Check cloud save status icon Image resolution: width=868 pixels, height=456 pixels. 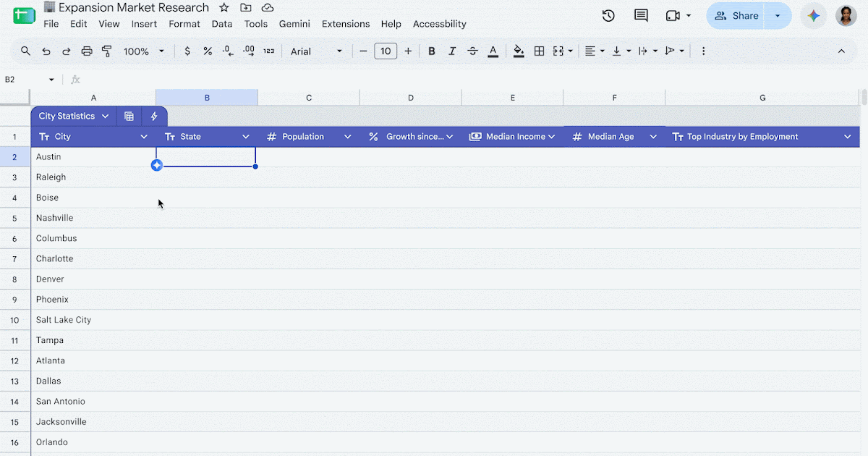[268, 8]
